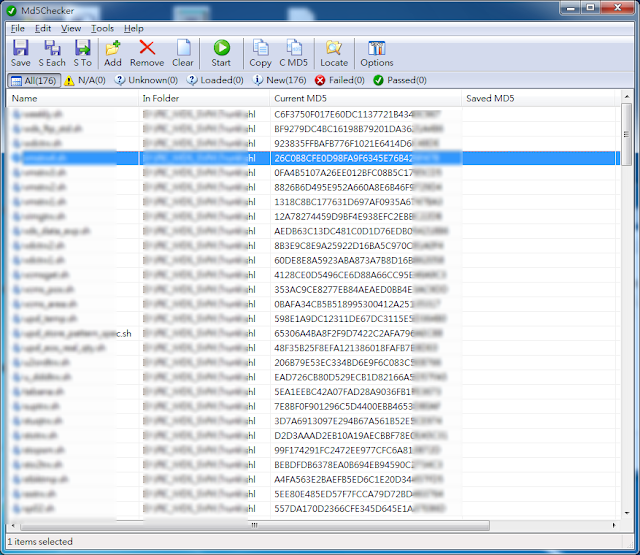This screenshot has height=555, width=640.
Task: Filter by N/A(0) items
Action: 85,80
